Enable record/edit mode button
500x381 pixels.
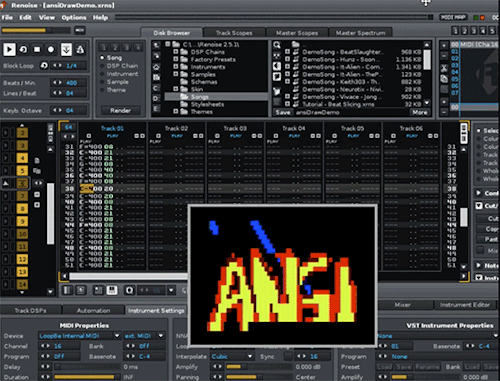point(51,50)
